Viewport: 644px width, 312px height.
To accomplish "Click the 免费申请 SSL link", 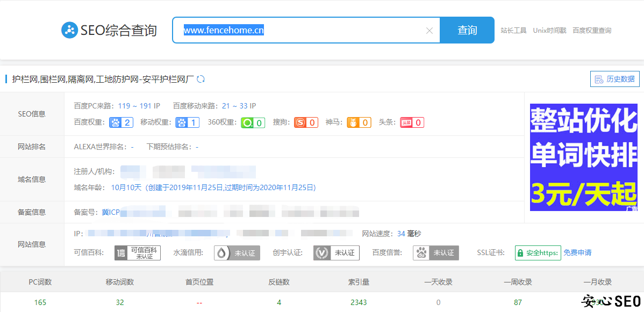I will 577,253.
